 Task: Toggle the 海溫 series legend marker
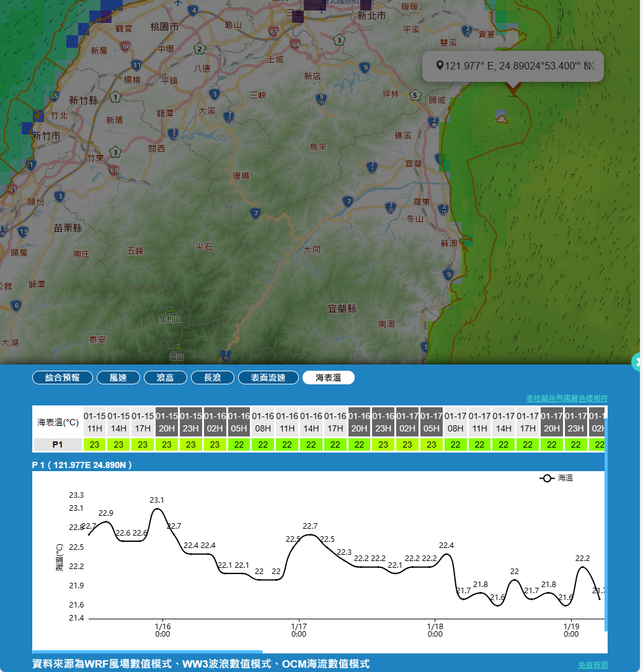coord(547,479)
